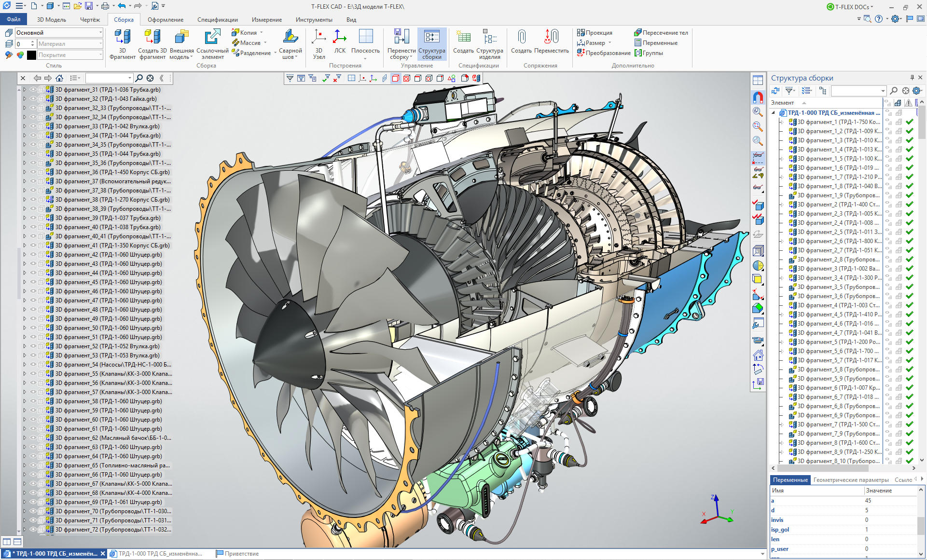Image resolution: width=927 pixels, height=560 pixels.
Task: Expand 3D фрагмент_54 Насосы tree node
Action: [25, 365]
